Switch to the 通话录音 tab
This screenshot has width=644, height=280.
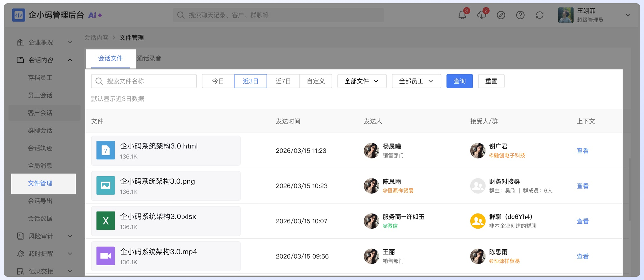(x=149, y=59)
